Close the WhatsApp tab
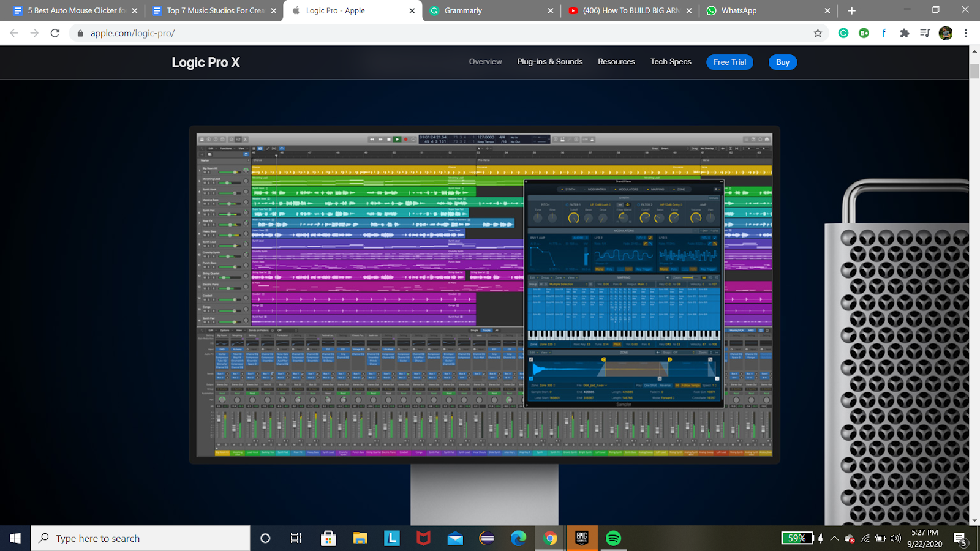980x551 pixels. [827, 10]
